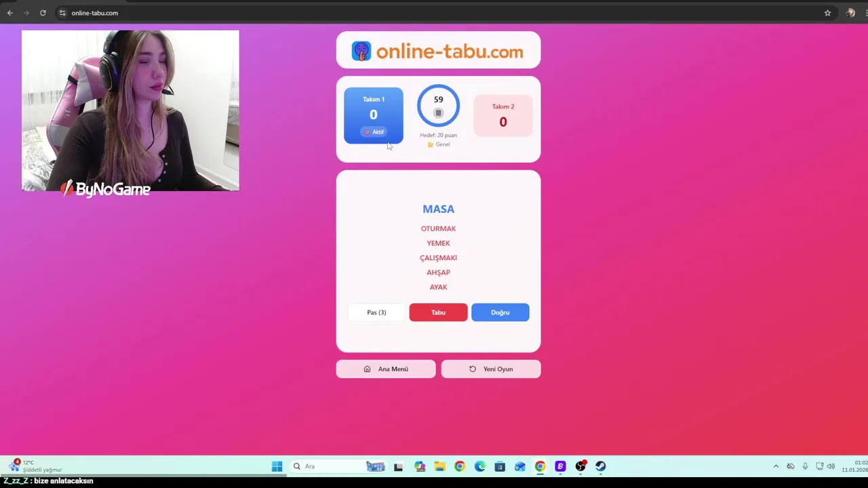Open the browser profile avatar
868x488 pixels.
point(850,13)
